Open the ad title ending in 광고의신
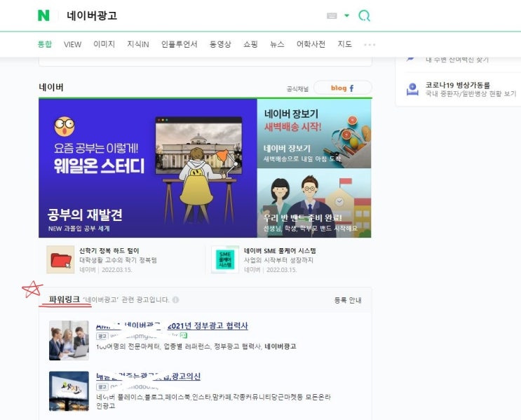This screenshot has width=521, height=420. (x=148, y=377)
